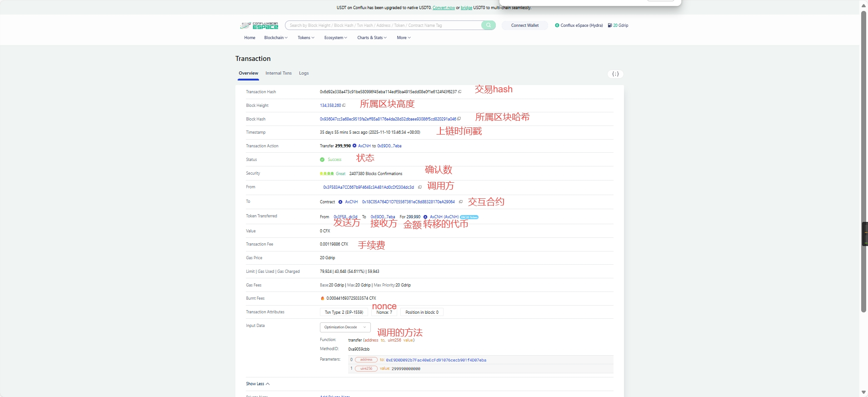Copy the From address with copy icon
The image size is (868, 397).
420,187
